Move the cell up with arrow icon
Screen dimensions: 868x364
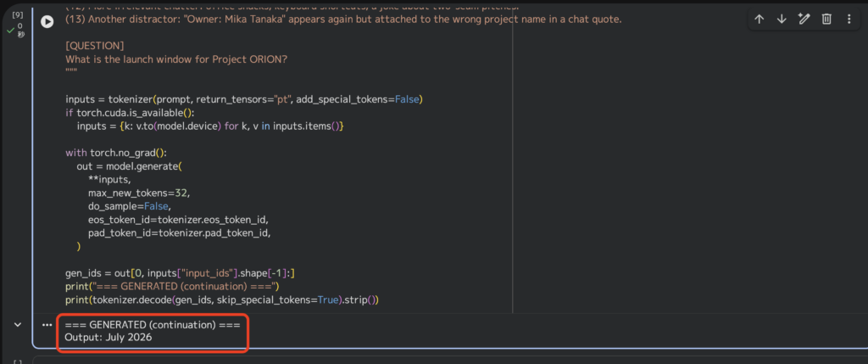759,20
